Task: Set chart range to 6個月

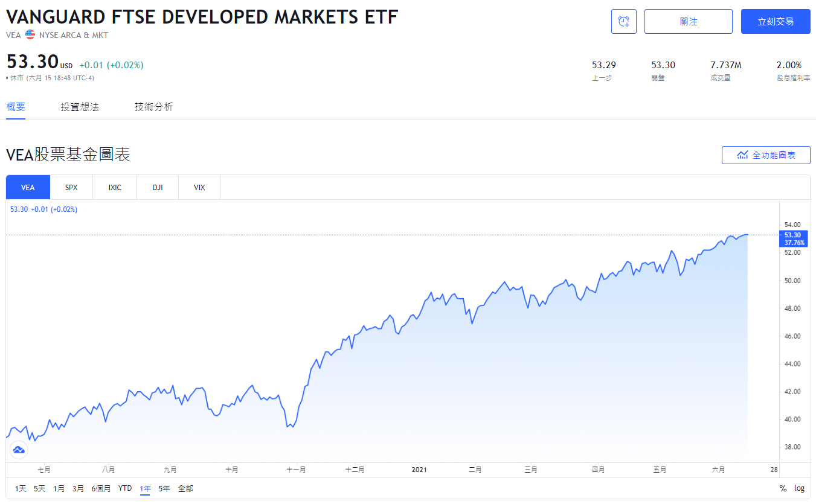Action: (x=101, y=488)
